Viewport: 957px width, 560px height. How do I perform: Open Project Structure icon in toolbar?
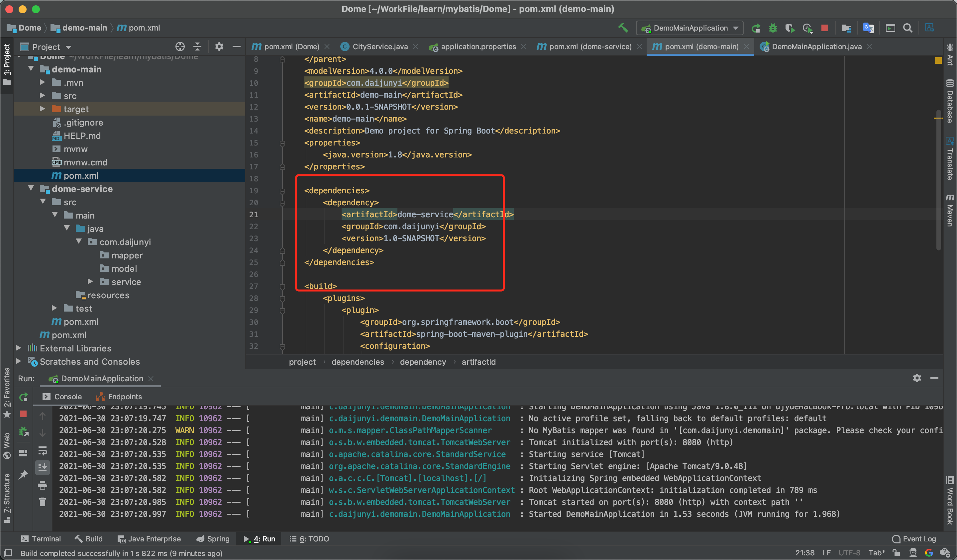click(846, 28)
